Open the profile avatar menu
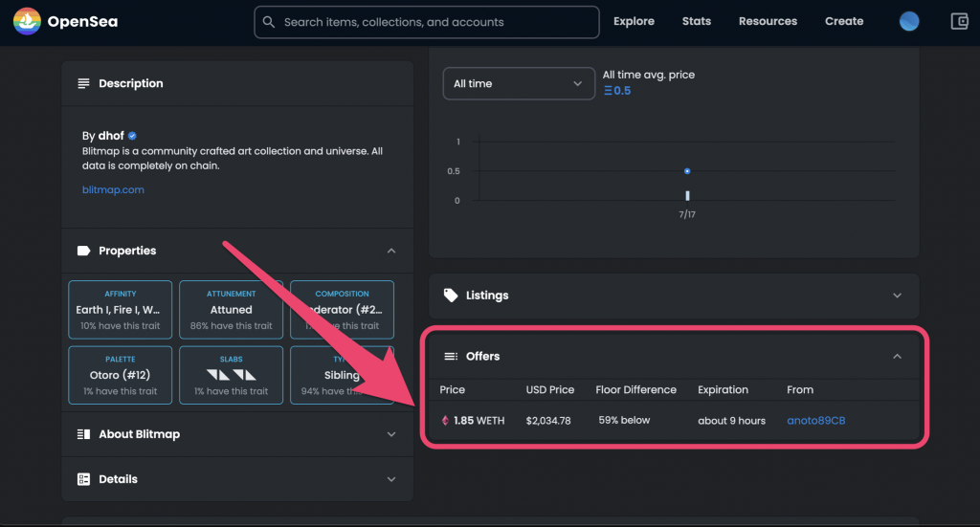980x527 pixels. pyautogui.click(x=909, y=21)
